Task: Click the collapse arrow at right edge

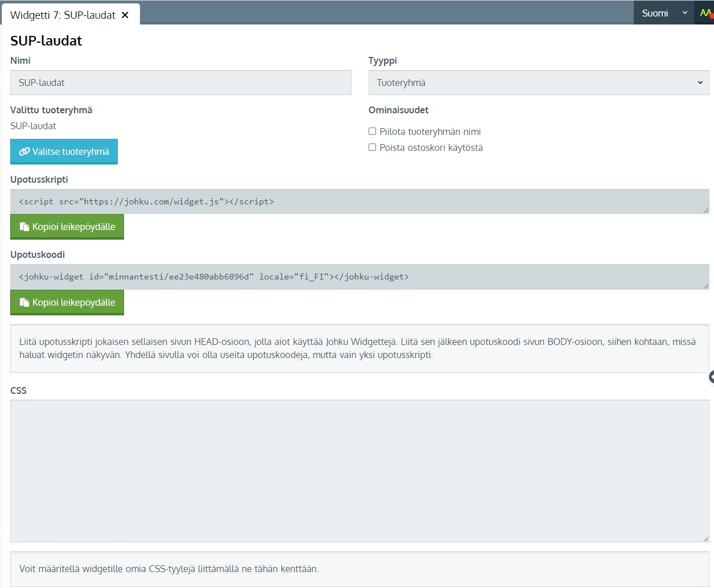Action: 711,377
